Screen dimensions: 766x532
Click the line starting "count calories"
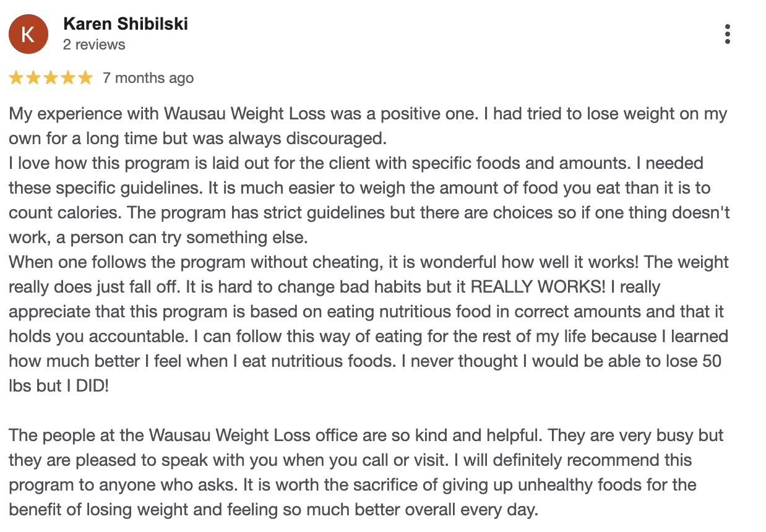pyautogui.click(x=369, y=213)
